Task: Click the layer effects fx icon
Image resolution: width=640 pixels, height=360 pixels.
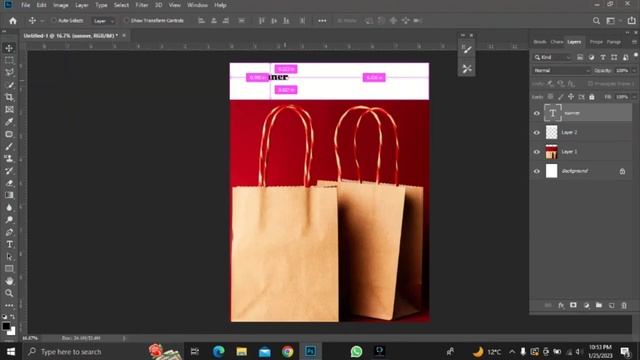Action: point(561,305)
